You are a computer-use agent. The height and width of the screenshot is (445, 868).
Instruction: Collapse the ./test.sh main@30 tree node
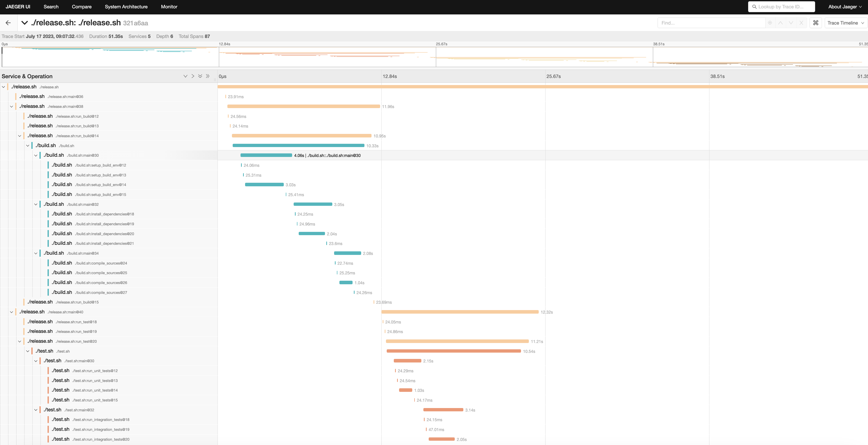coord(36,361)
